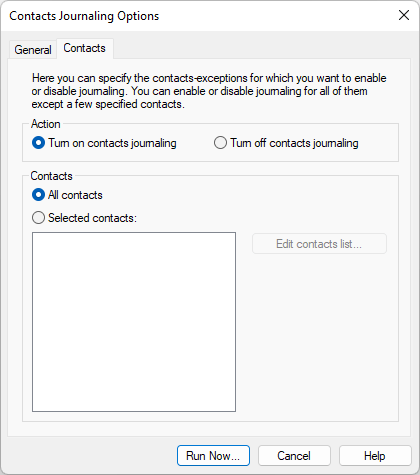
Task: Select the Contacts tab
Action: 85,48
